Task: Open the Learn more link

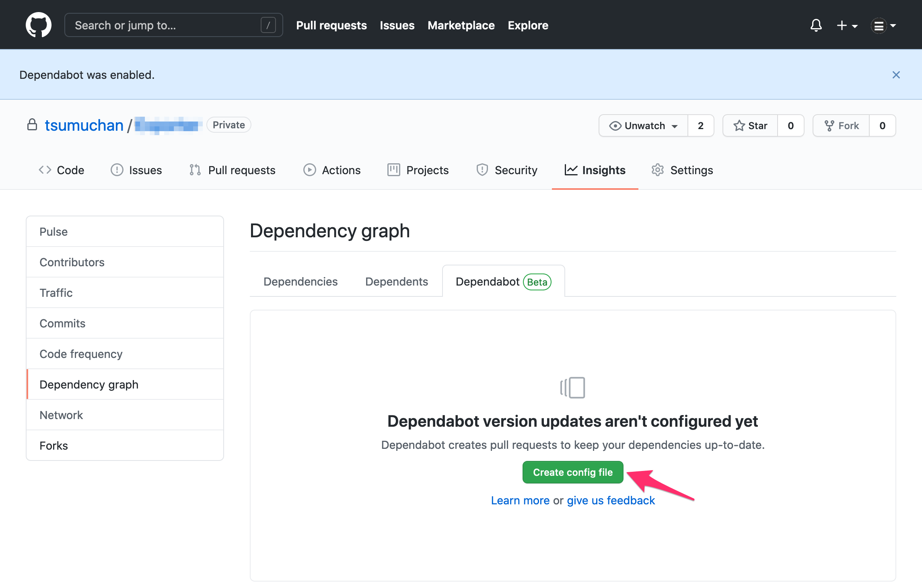Action: coord(520,500)
